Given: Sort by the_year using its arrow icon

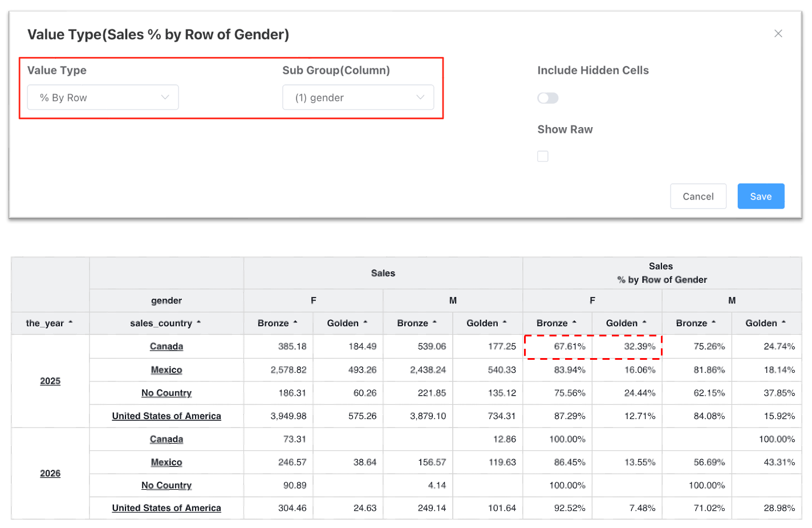Looking at the screenshot, I should (71, 323).
